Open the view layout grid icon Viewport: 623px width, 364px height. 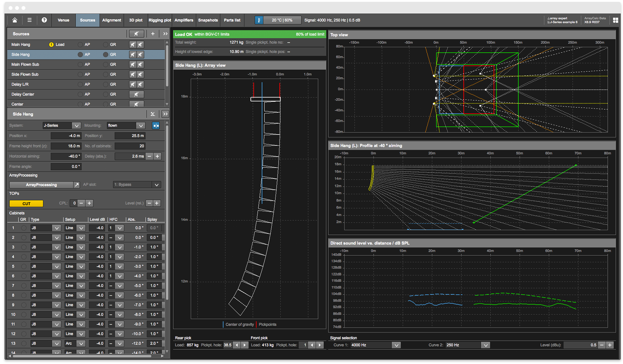615,20
